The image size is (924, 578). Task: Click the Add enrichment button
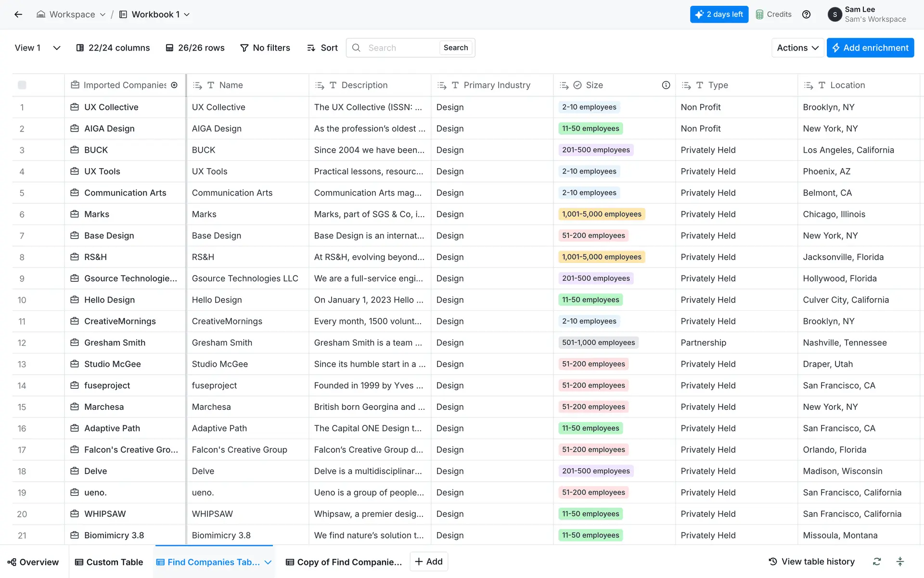click(870, 48)
